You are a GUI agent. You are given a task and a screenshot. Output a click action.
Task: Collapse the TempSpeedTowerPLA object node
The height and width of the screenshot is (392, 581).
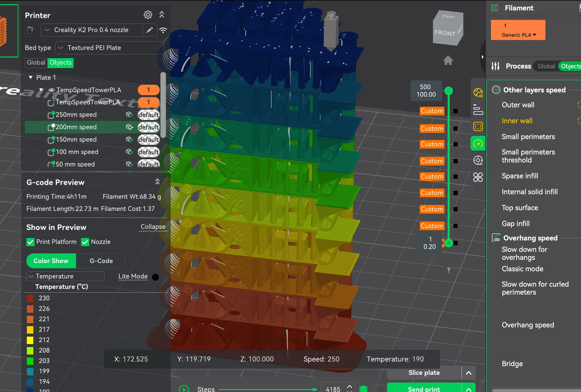pos(41,90)
